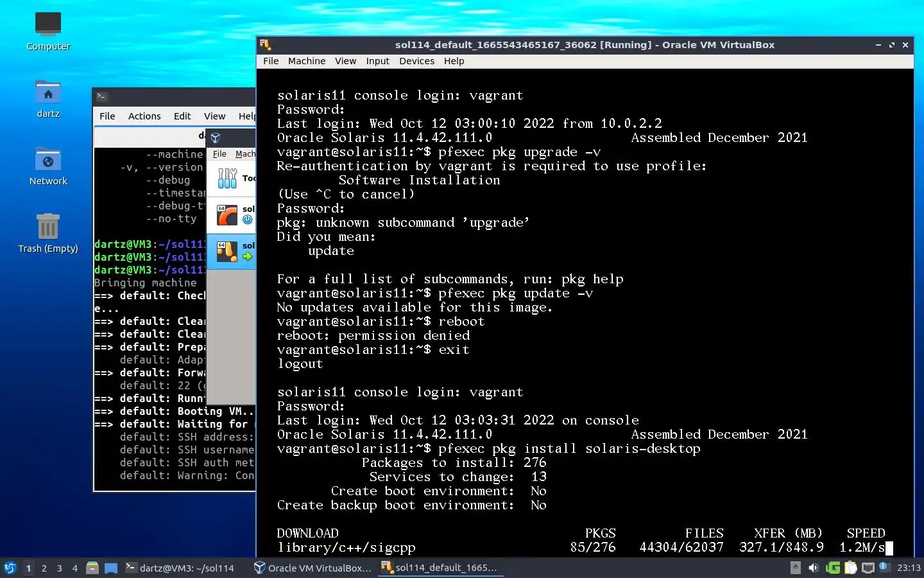The height and width of the screenshot is (578, 924).
Task: Click the 23:13 clock in taskbar
Action: (909, 568)
